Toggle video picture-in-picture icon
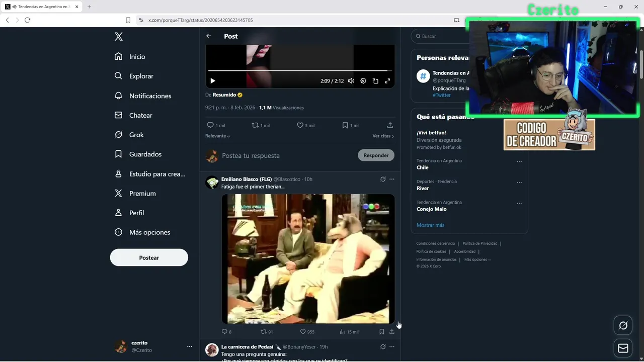644x362 pixels. pyautogui.click(x=375, y=81)
